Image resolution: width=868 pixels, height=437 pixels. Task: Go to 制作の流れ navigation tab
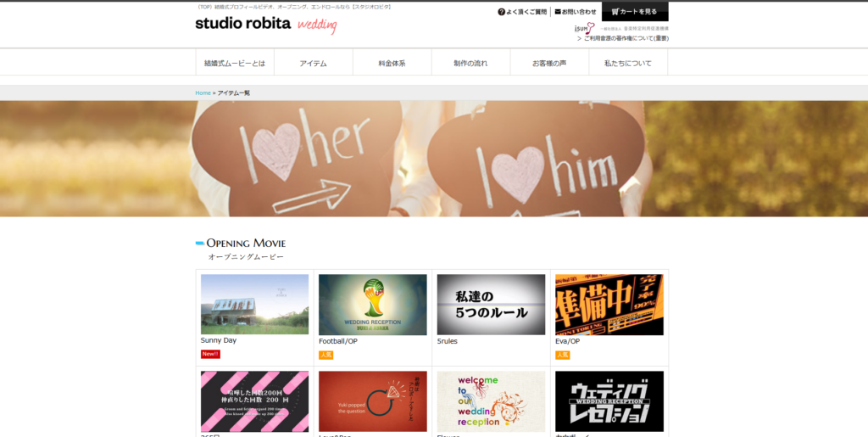[x=470, y=63]
